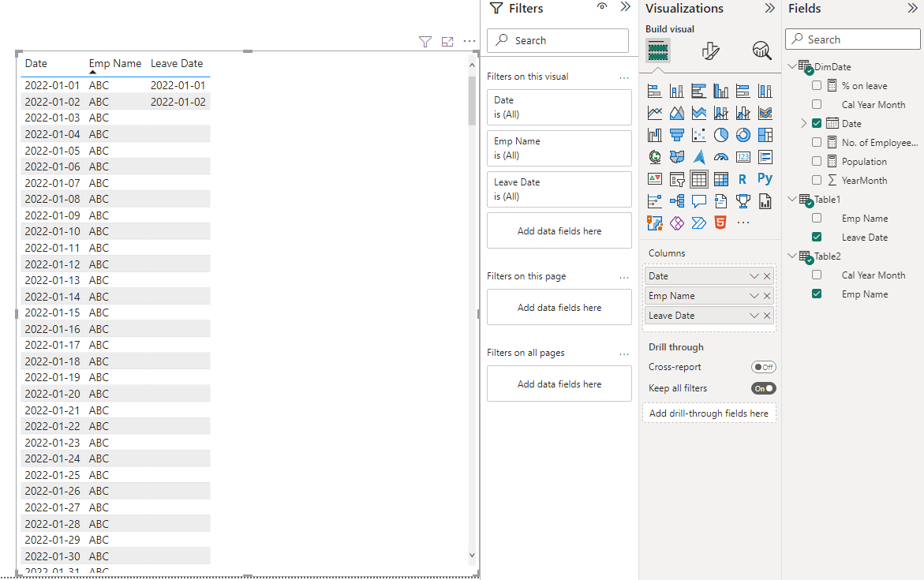Open Filters on this page options
924x580 pixels.
tap(624, 277)
